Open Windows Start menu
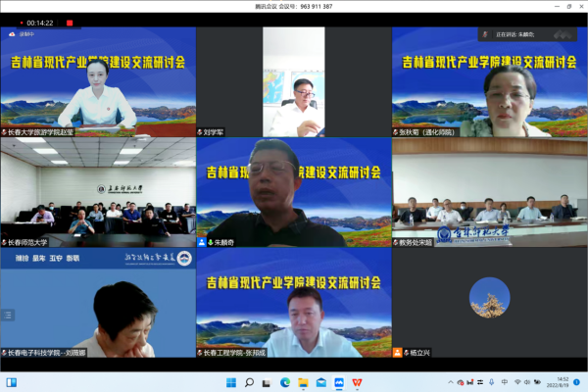The width and height of the screenshot is (588, 392). (232, 381)
